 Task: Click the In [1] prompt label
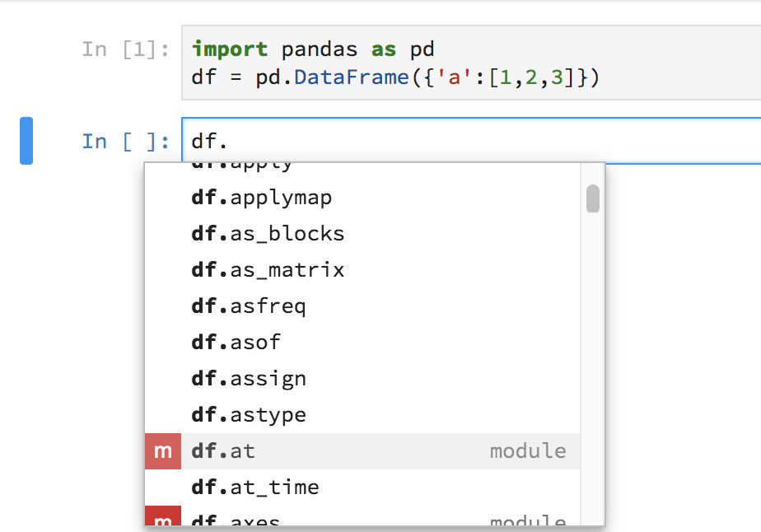pos(126,49)
